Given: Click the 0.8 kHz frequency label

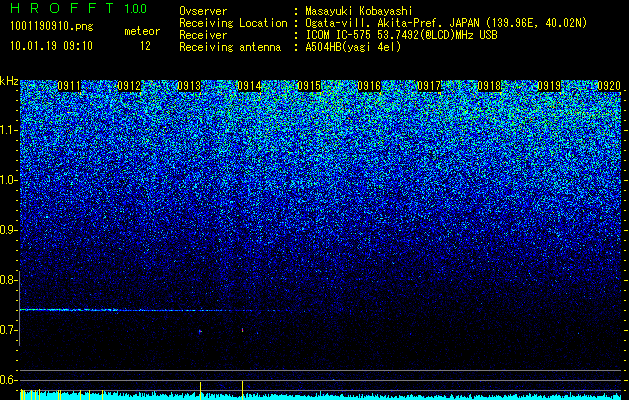Looking at the screenshot, I should [x=8, y=280].
